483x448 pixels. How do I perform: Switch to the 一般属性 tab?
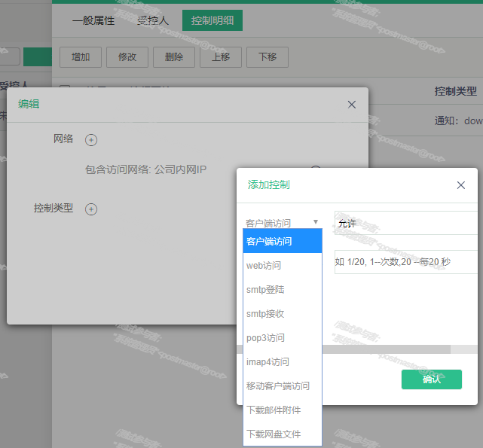click(93, 20)
